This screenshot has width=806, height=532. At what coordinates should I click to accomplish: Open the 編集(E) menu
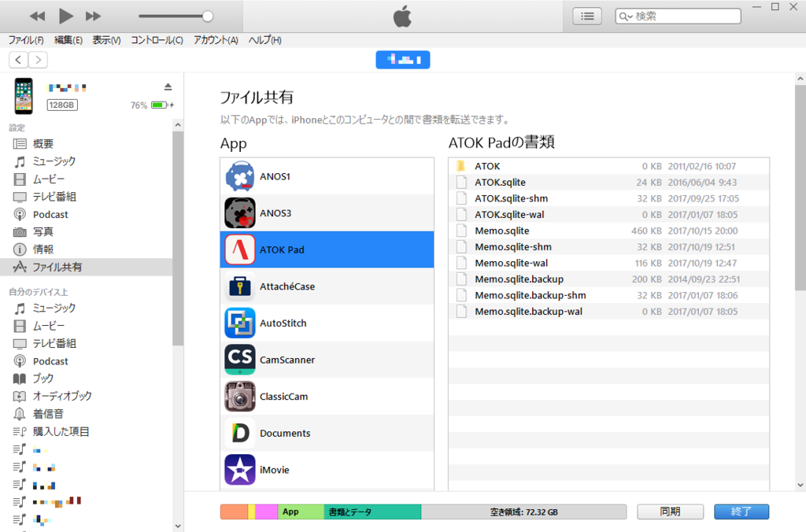68,40
